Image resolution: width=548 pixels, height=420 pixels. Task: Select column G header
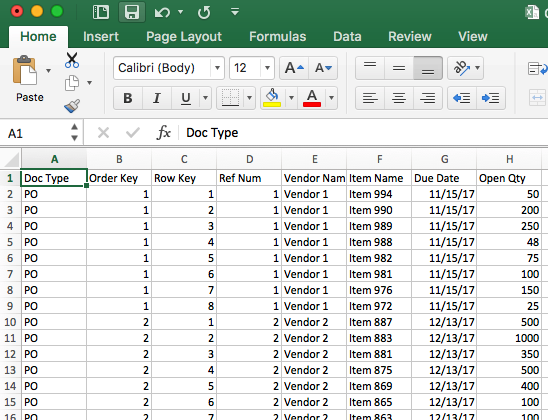[444, 159]
